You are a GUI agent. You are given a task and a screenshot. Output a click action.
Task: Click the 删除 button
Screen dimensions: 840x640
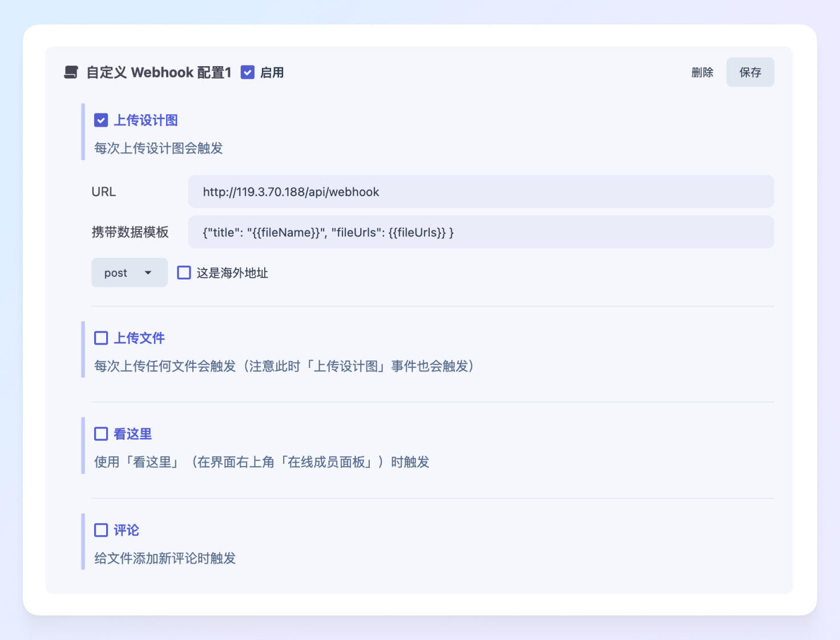pos(702,72)
